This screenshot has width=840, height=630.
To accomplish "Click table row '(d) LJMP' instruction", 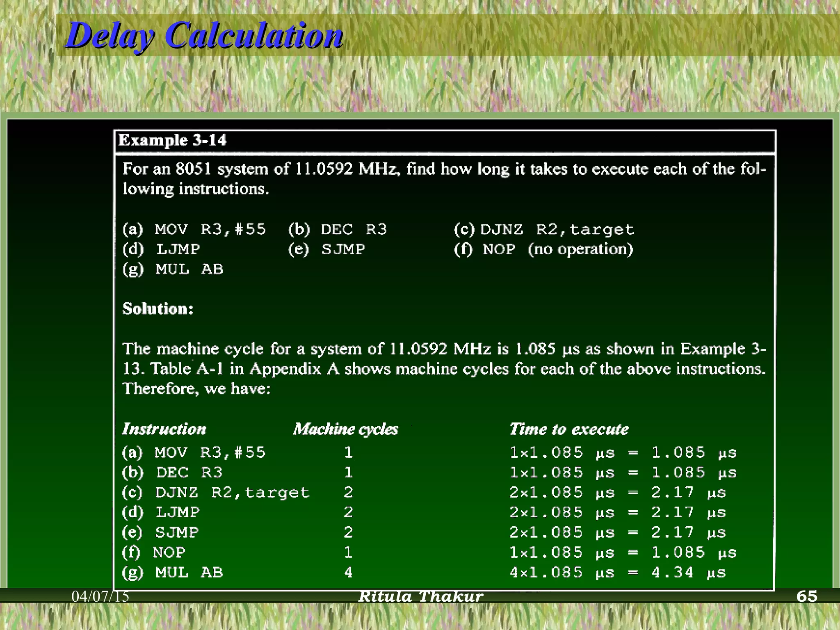I will tap(161, 512).
